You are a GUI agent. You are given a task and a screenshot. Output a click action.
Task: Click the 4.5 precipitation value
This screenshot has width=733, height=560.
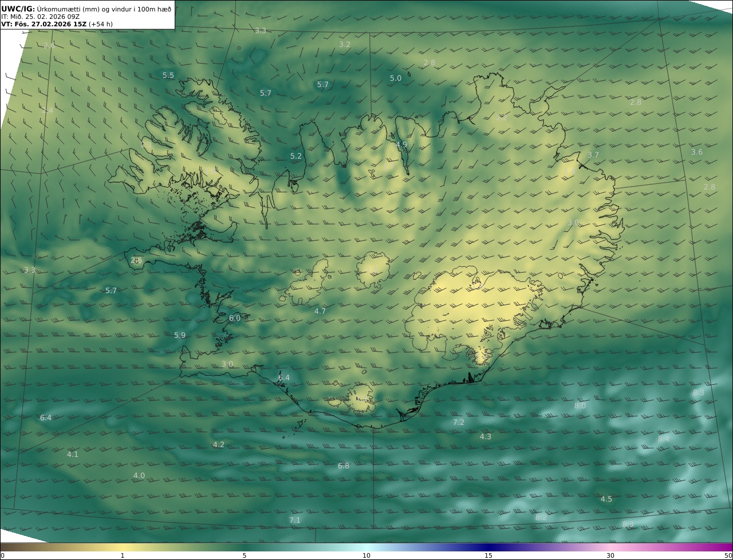point(606,499)
